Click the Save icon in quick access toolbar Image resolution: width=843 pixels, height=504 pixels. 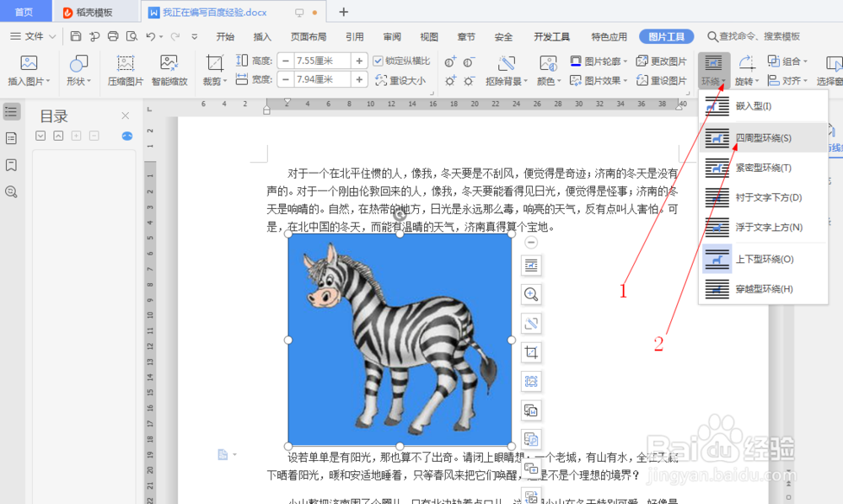(x=76, y=36)
